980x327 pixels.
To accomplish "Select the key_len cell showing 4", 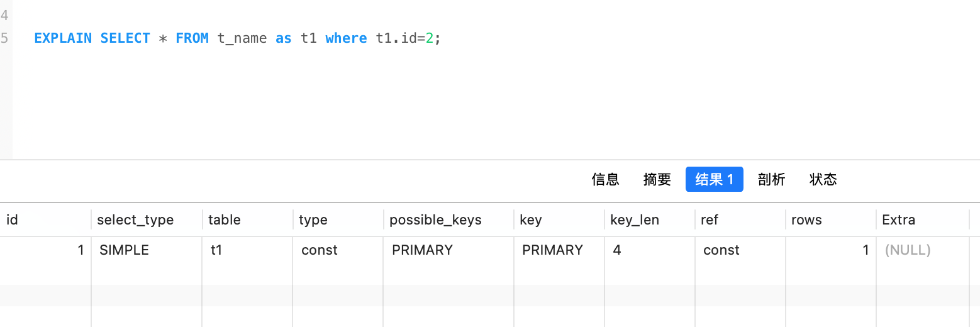I will [x=617, y=250].
